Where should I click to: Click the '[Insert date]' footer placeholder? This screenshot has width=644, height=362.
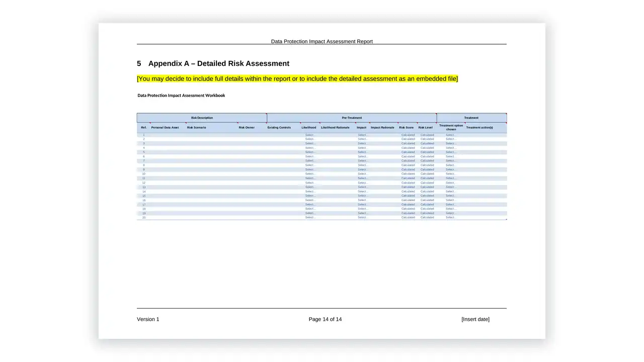pyautogui.click(x=475, y=319)
